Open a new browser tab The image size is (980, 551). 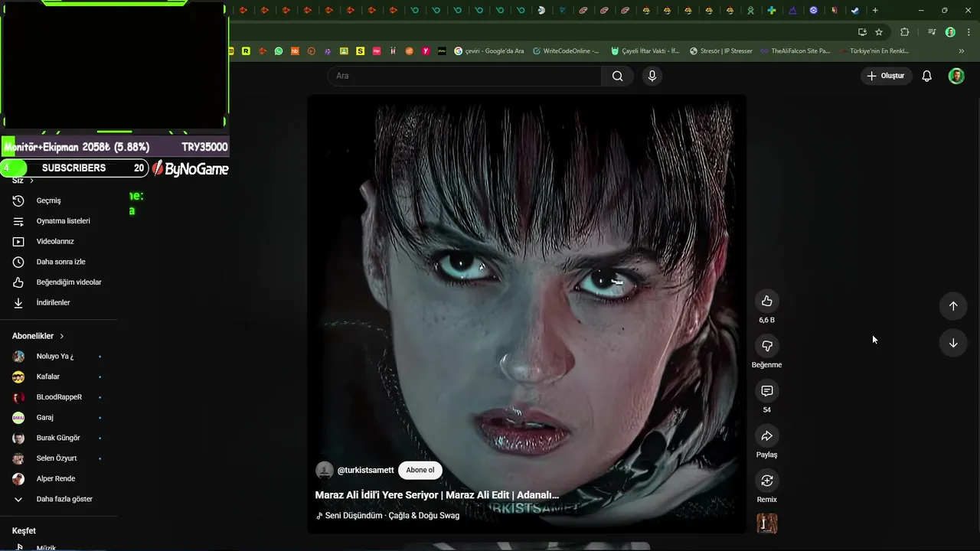(875, 10)
